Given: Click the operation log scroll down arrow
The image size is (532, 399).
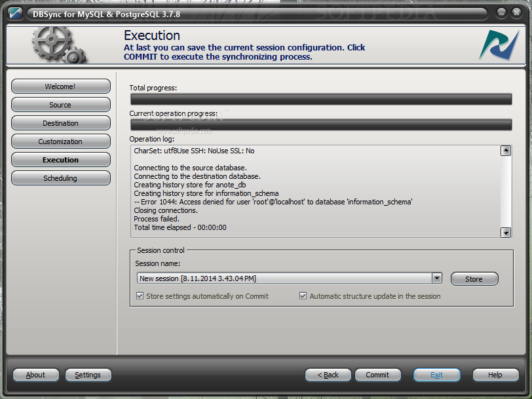Looking at the screenshot, I should 506,233.
